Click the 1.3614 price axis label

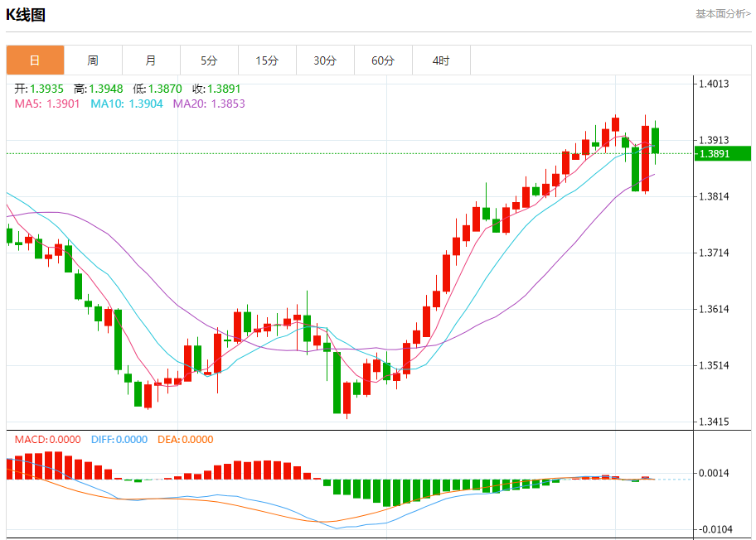pos(714,309)
